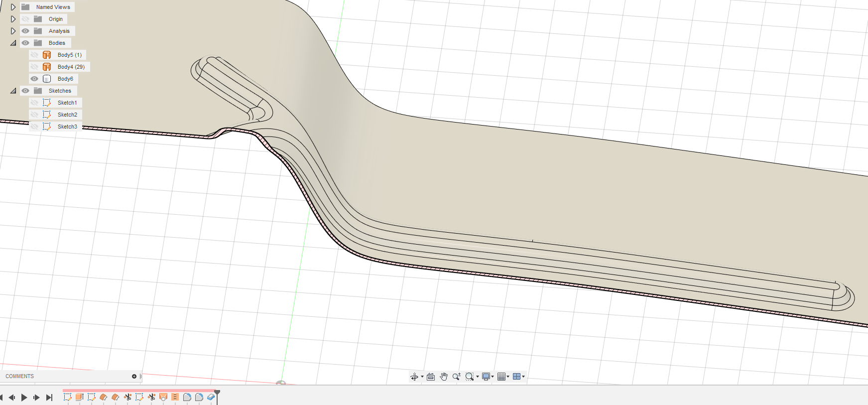Select the second Fillet feature in timeline
Screen dimensions: 868x405
point(199,397)
